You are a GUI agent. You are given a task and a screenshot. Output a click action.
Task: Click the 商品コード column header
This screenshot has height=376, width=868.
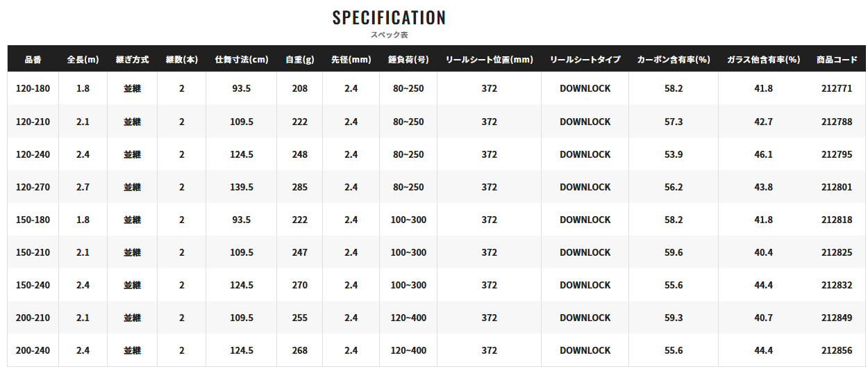tap(837, 60)
